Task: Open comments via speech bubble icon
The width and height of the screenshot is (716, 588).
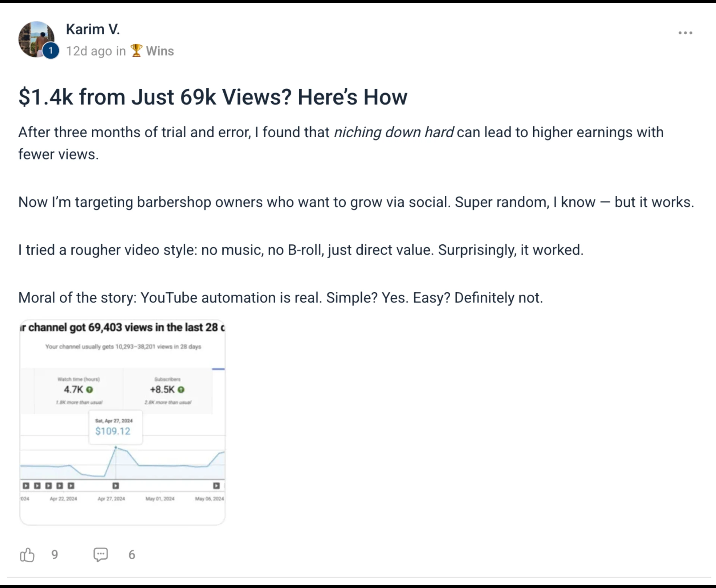Action: point(100,555)
